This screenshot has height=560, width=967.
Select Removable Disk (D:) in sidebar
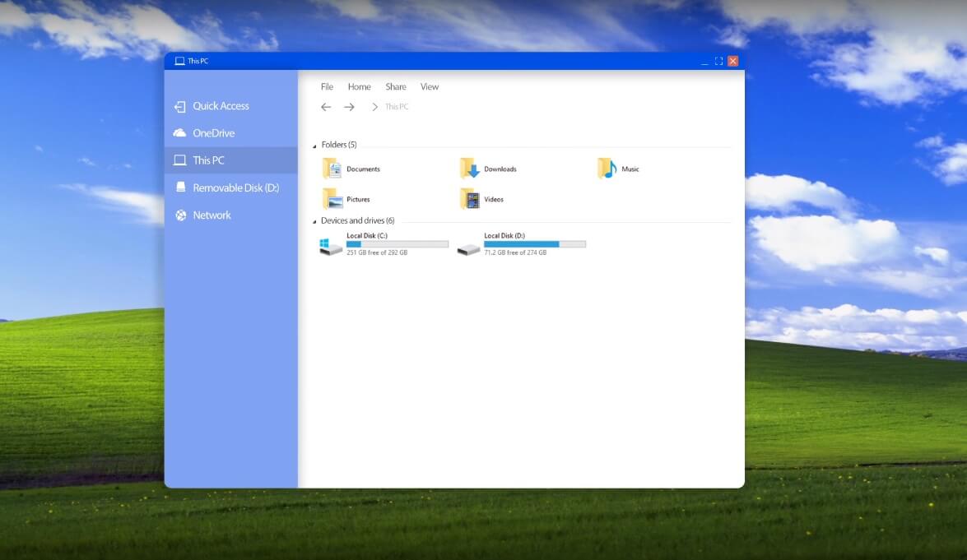pyautogui.click(x=226, y=187)
